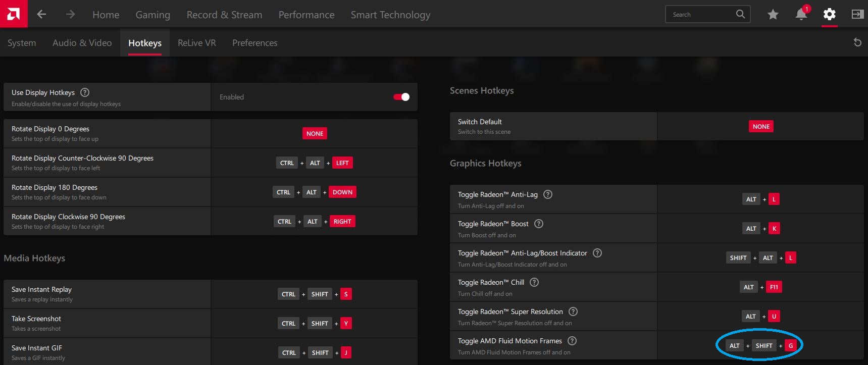Set Switch Default scene hotkey NONE

[761, 126]
